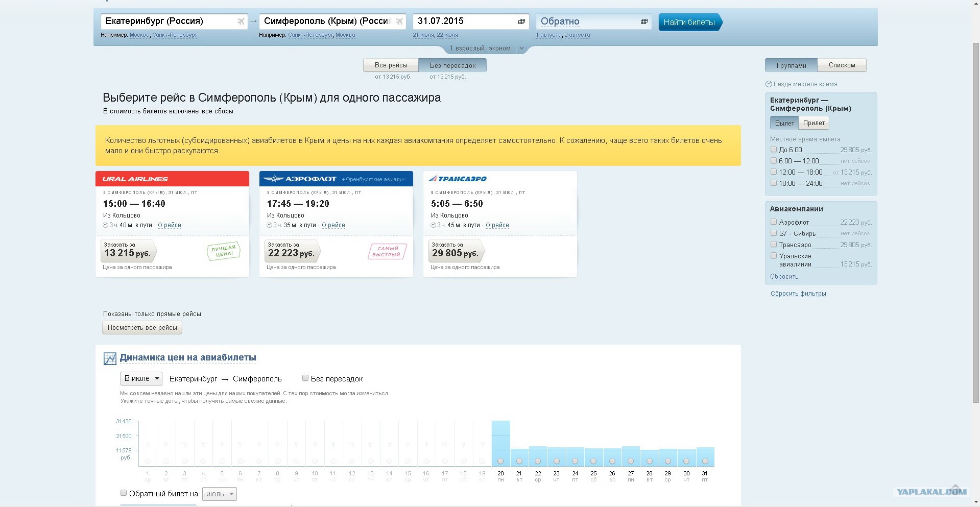
Task: Clear the Екатеринбург departure plane icon
Action: pos(241,21)
